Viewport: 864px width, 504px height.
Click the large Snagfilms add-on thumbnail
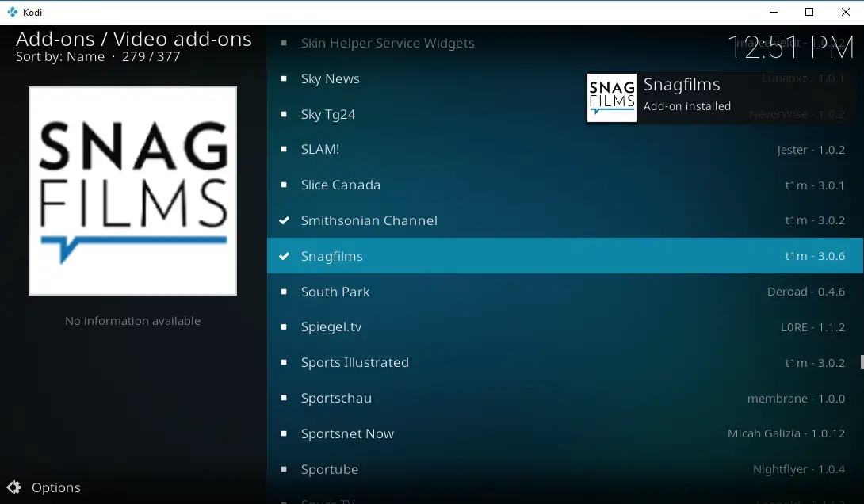[133, 191]
